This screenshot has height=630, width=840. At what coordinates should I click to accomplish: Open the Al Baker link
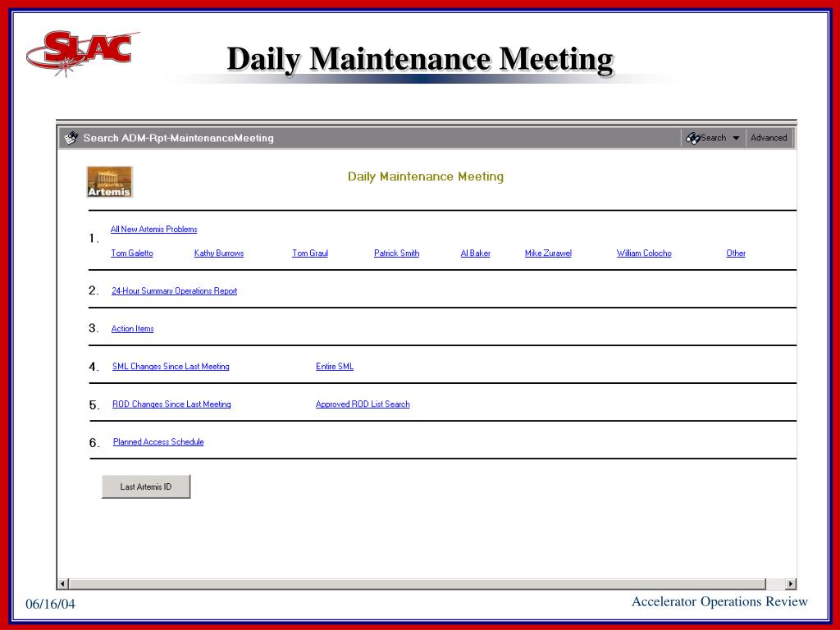point(475,253)
